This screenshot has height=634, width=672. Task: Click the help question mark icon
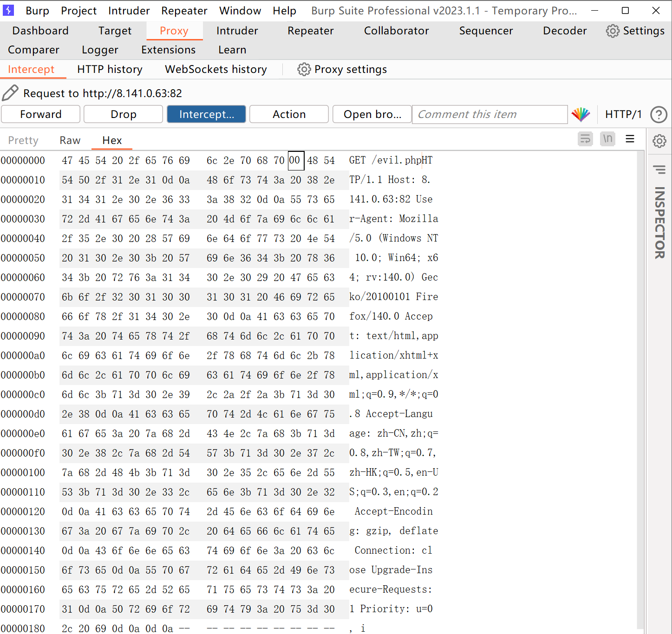point(659,114)
